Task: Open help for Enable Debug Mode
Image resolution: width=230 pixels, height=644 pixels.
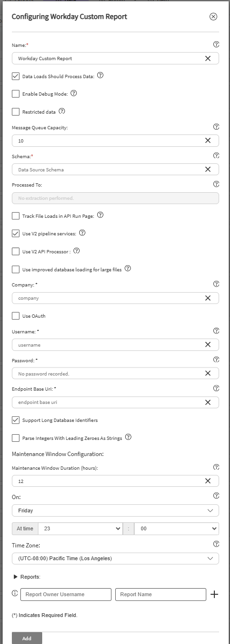Action: tap(74, 93)
